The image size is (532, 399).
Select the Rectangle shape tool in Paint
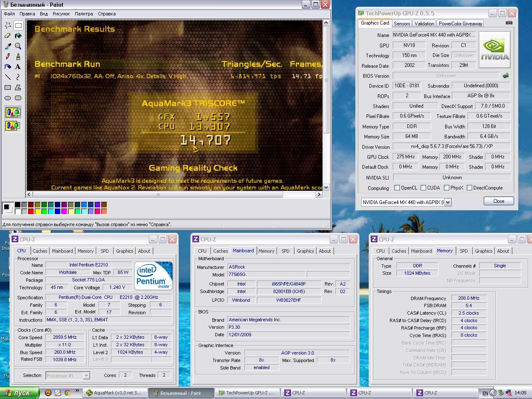click(7, 87)
